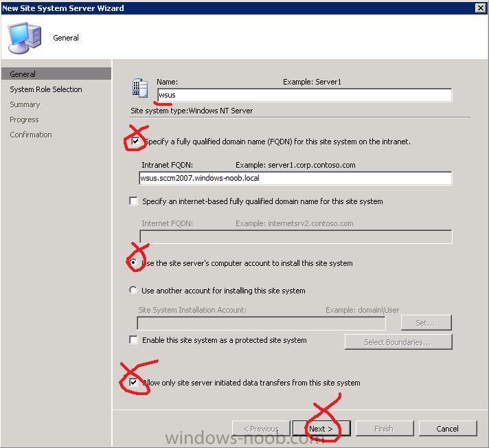489x448 pixels.
Task: Click the 'Example: Server1' hint text
Action: pos(312,82)
